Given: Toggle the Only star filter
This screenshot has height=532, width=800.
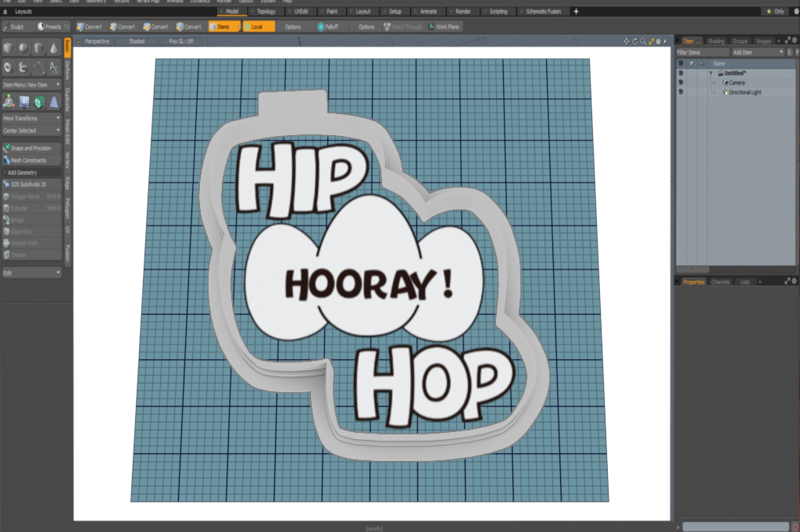Looking at the screenshot, I should [x=775, y=11].
